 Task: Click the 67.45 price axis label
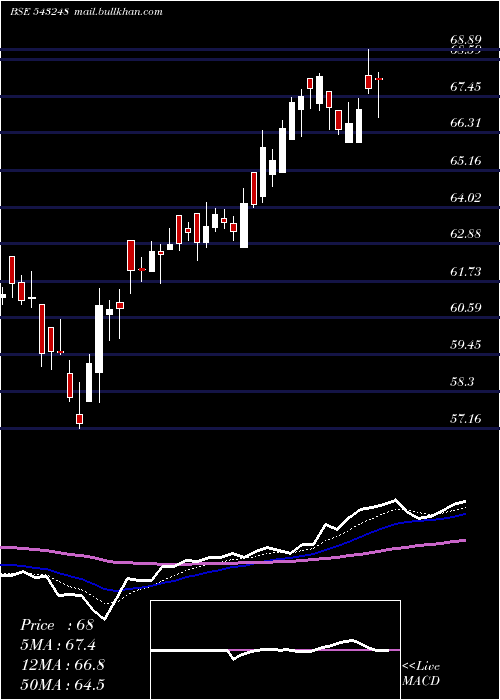(465, 86)
